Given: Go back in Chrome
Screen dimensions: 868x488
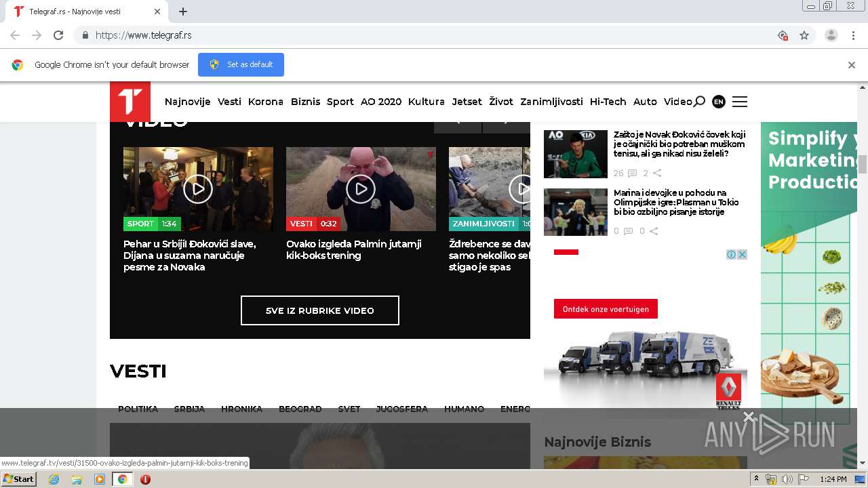Looking at the screenshot, I should tap(15, 35).
